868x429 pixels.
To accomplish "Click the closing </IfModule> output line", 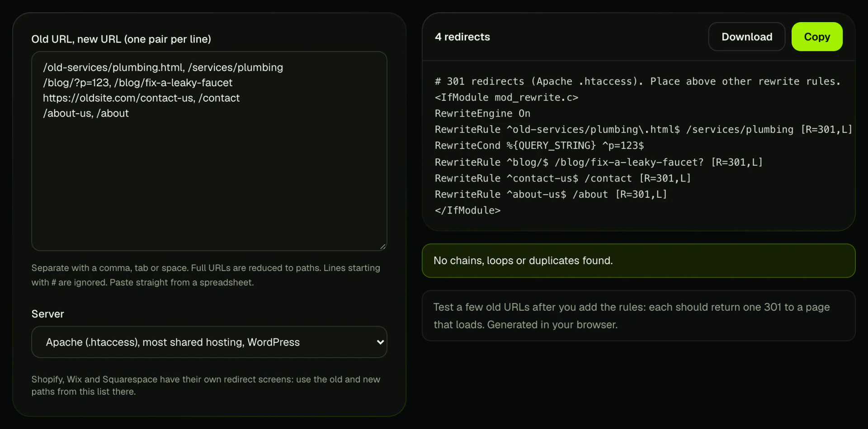I will [x=467, y=210].
